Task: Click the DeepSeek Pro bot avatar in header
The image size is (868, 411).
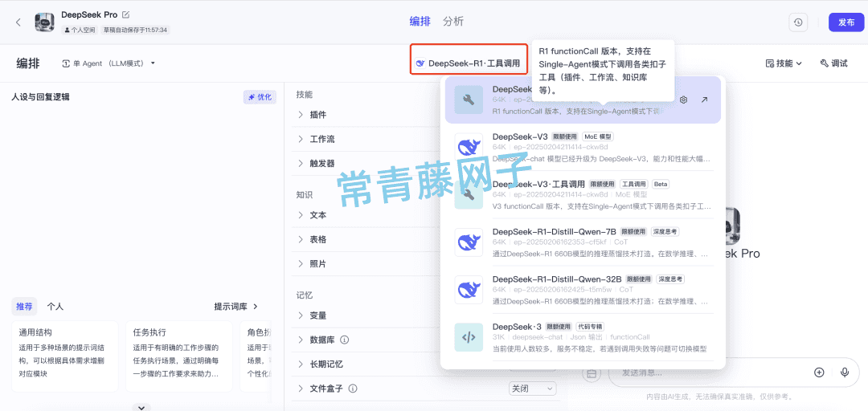Action: pos(44,22)
